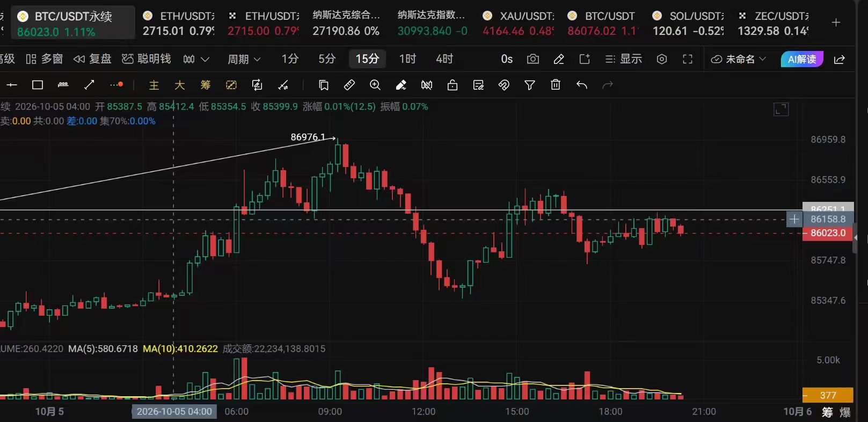This screenshot has height=422, width=868.
Task: Open the AI解读 analysis button
Action: pyautogui.click(x=802, y=59)
